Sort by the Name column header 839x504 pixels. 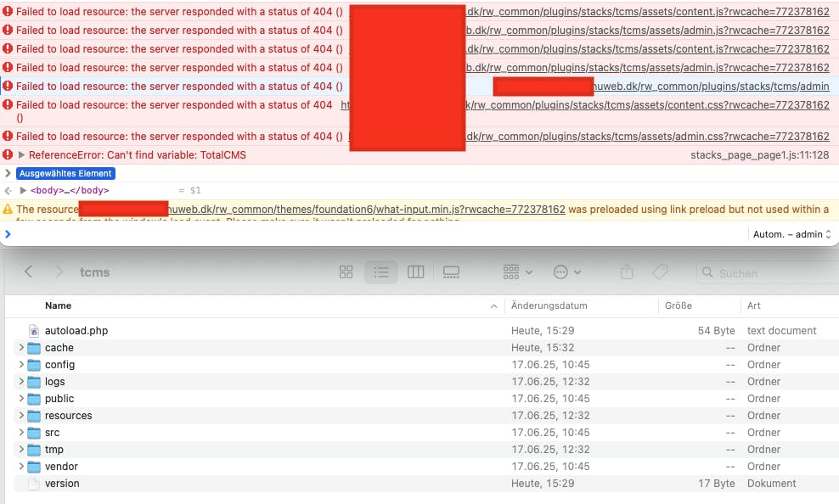[x=59, y=305]
